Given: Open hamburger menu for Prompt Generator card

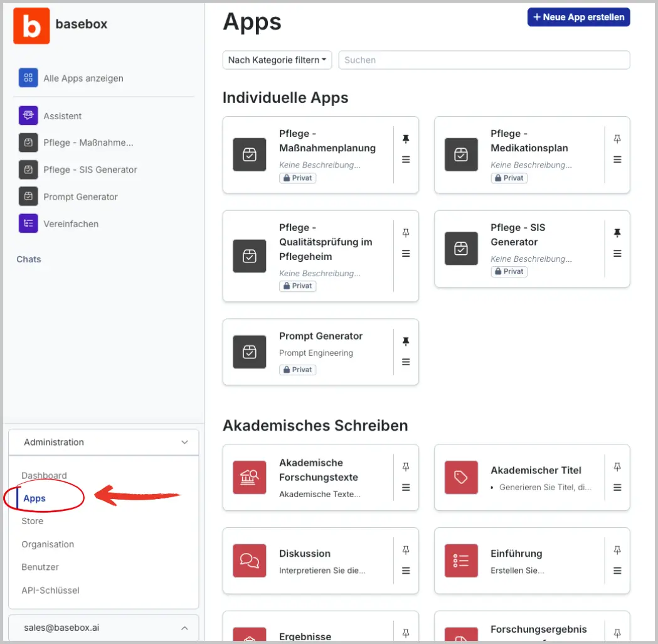Looking at the screenshot, I should point(406,362).
